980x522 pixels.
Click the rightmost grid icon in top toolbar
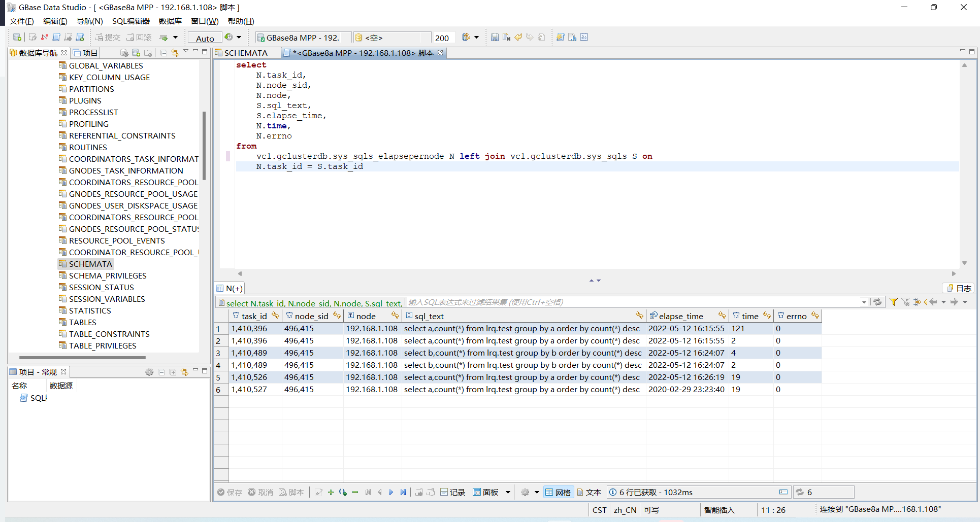[x=584, y=37]
